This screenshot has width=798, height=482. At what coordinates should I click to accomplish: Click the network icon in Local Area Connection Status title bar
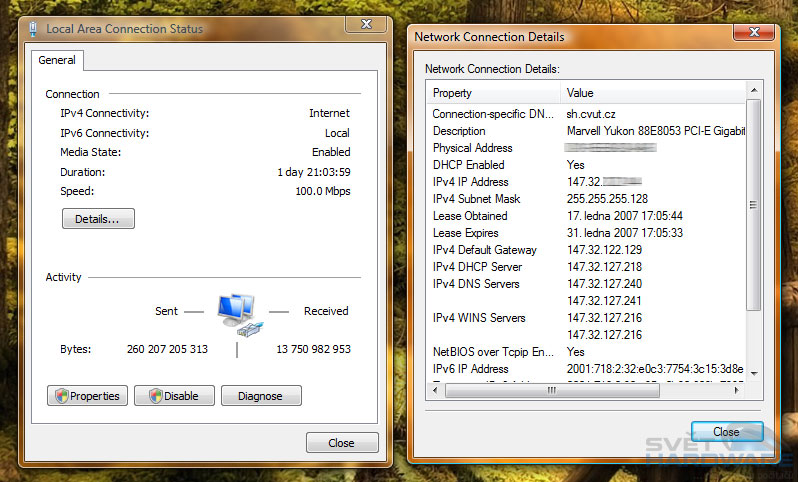pyautogui.click(x=36, y=29)
